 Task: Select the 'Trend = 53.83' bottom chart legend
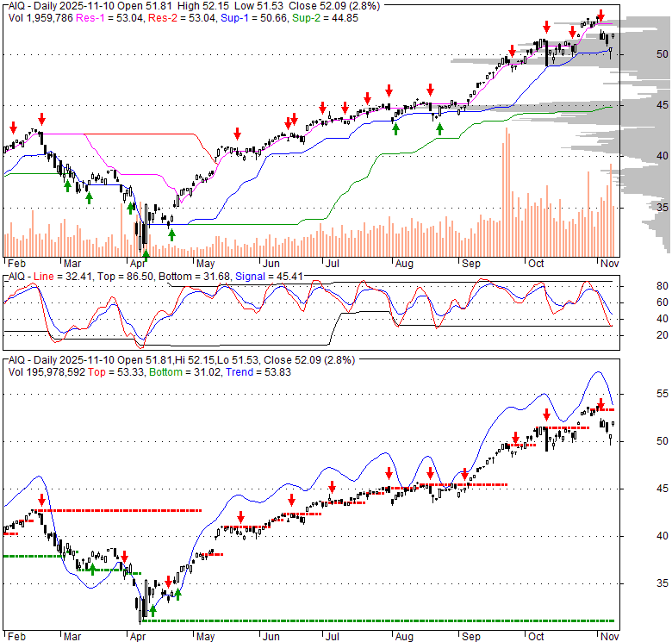pos(258,372)
